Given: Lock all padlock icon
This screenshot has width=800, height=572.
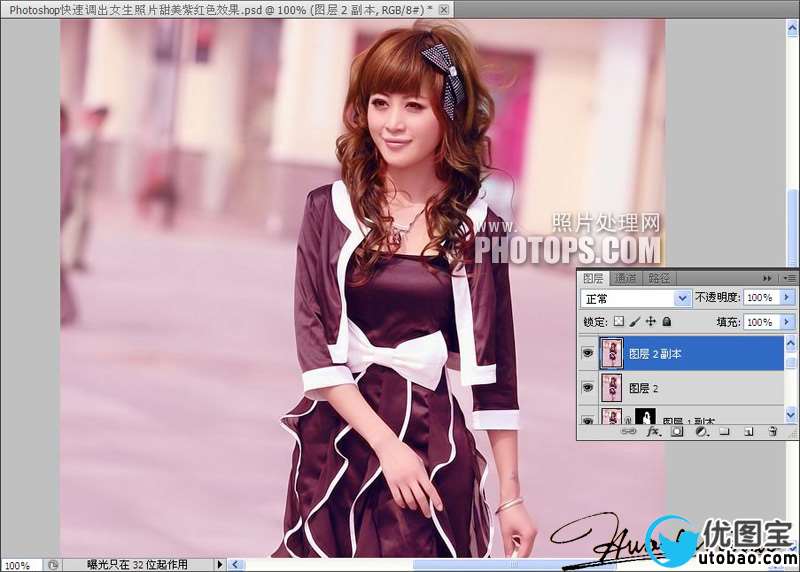Looking at the screenshot, I should (x=666, y=321).
